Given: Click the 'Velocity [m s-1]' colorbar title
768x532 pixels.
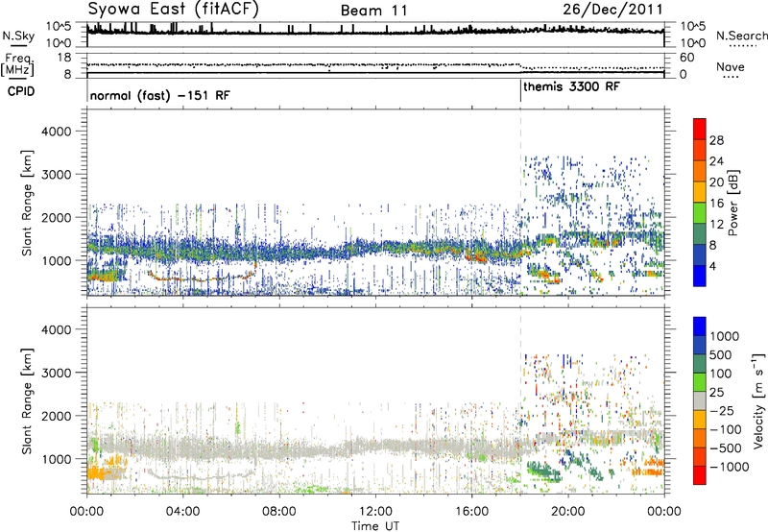Looking at the screenshot, I should (x=758, y=400).
